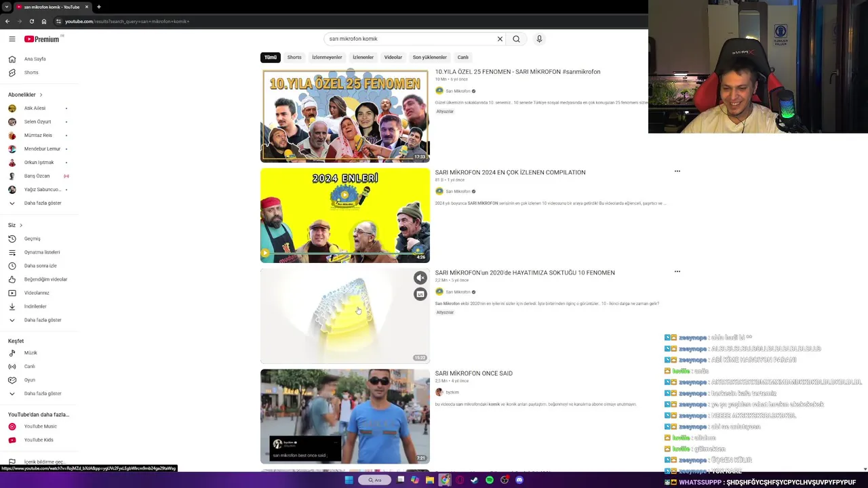Viewport: 868px width, 488px height.
Task: Click the YouTube Premium logo
Action: click(43, 39)
